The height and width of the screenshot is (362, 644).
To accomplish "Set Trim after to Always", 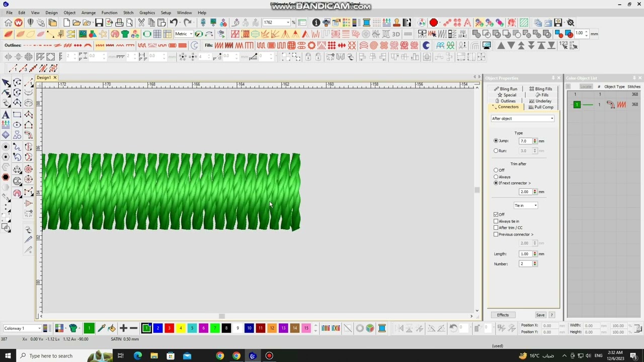I will pos(496,177).
